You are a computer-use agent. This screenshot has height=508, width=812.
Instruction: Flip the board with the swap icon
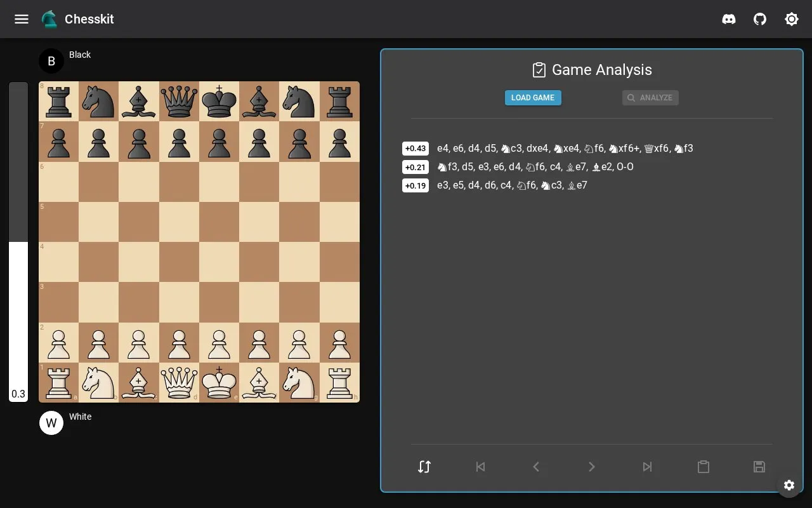click(424, 467)
